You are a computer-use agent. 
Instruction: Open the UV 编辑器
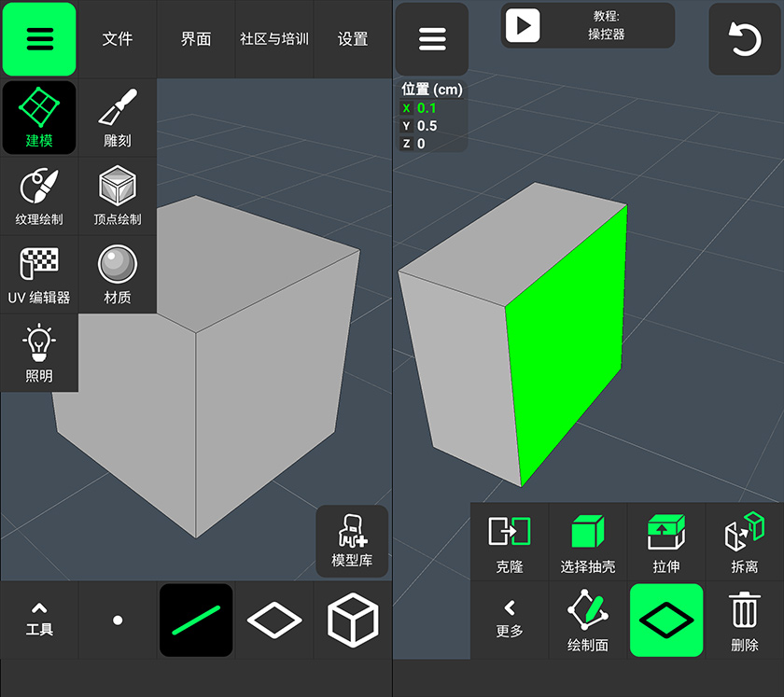39,274
